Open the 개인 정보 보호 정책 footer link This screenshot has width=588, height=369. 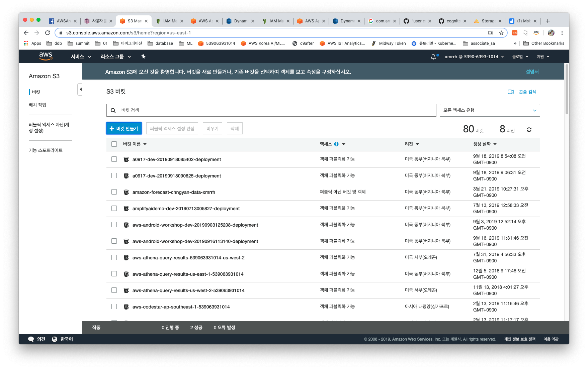pyautogui.click(x=520, y=339)
